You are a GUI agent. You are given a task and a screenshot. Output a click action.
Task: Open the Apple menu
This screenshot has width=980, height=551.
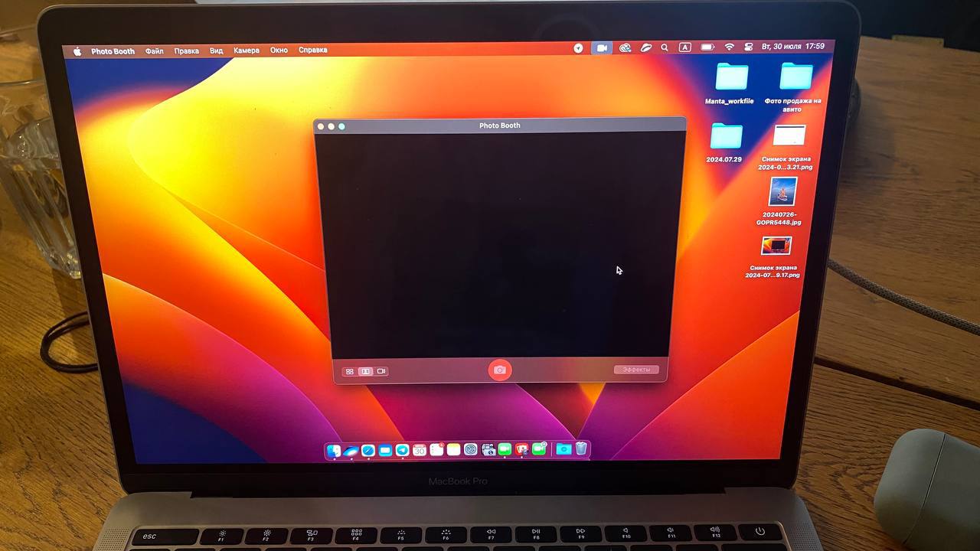tap(77, 51)
